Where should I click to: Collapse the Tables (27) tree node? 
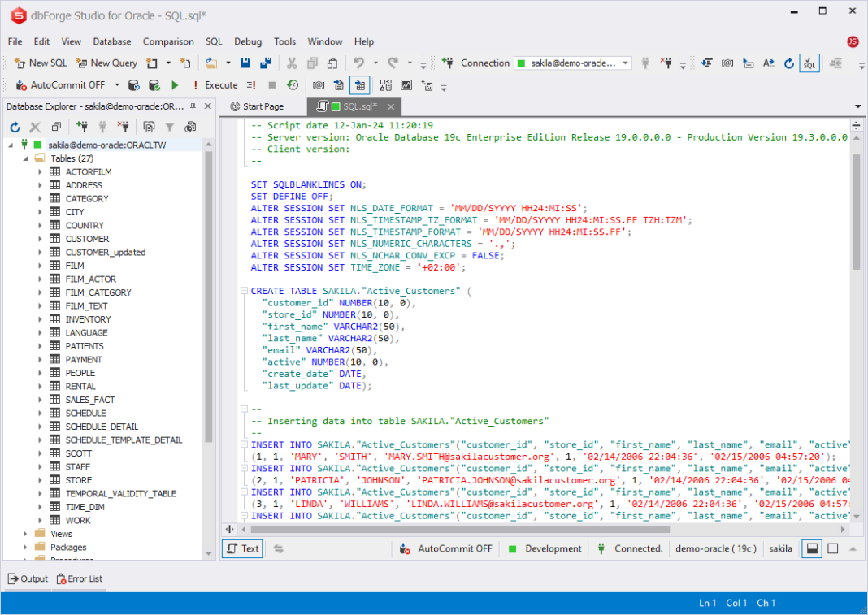tap(26, 158)
